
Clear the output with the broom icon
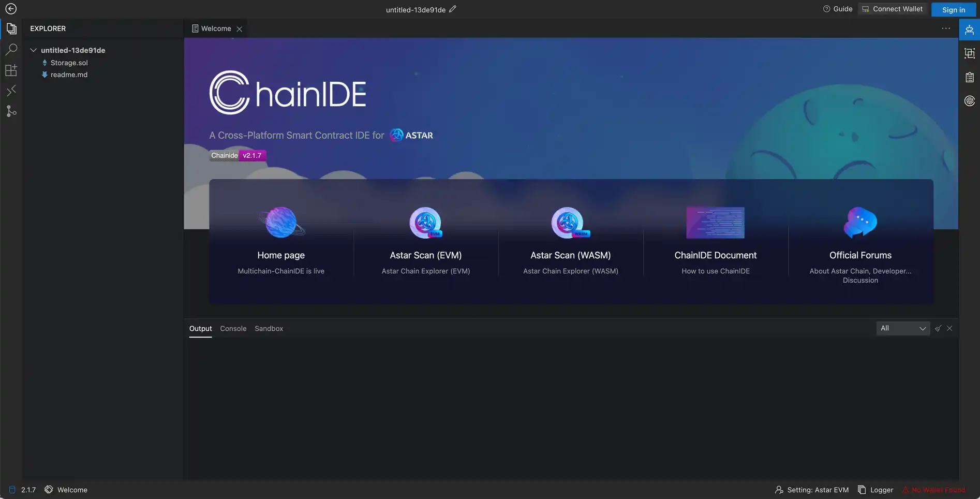(x=938, y=329)
